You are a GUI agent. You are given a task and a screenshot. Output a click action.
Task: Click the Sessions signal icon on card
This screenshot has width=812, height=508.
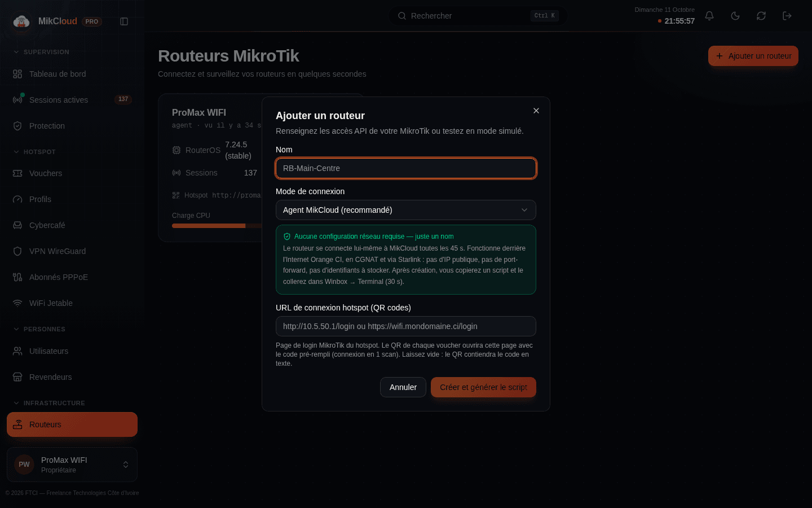176,173
